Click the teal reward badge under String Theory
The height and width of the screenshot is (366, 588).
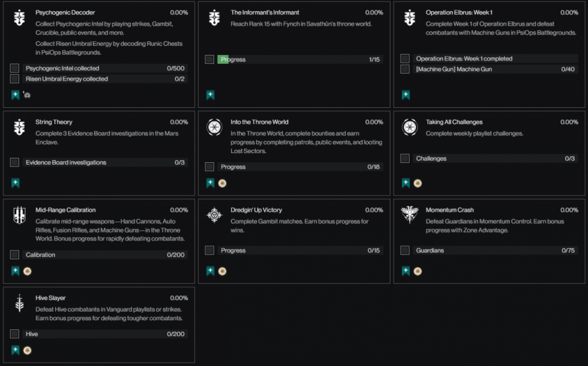[x=16, y=183]
